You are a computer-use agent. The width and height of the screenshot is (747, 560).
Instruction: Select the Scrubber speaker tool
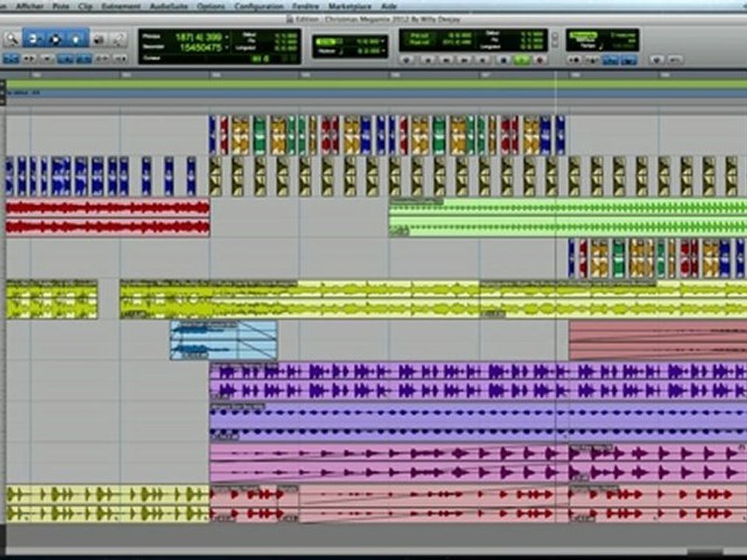click(x=99, y=40)
